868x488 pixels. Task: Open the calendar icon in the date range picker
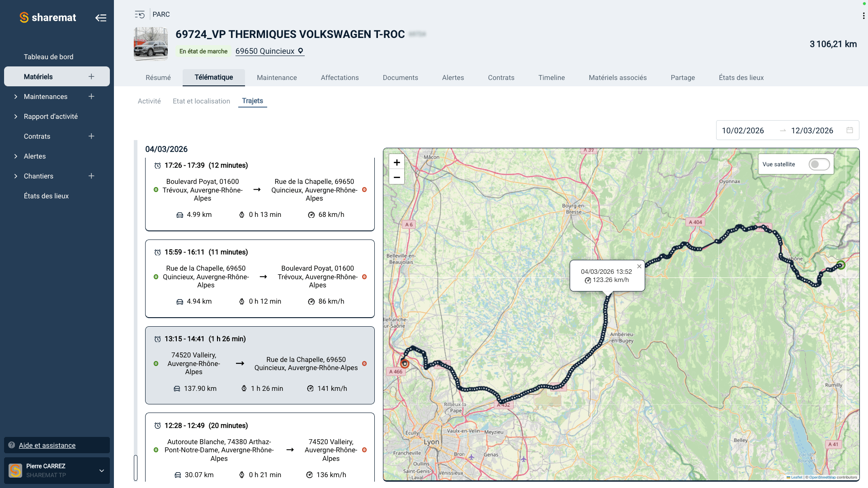(x=850, y=130)
